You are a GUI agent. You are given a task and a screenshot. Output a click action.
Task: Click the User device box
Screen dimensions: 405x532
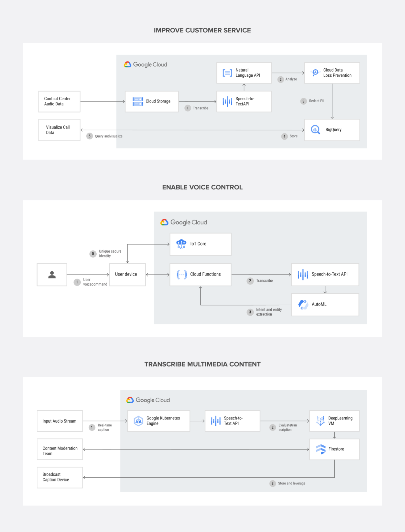127,275
